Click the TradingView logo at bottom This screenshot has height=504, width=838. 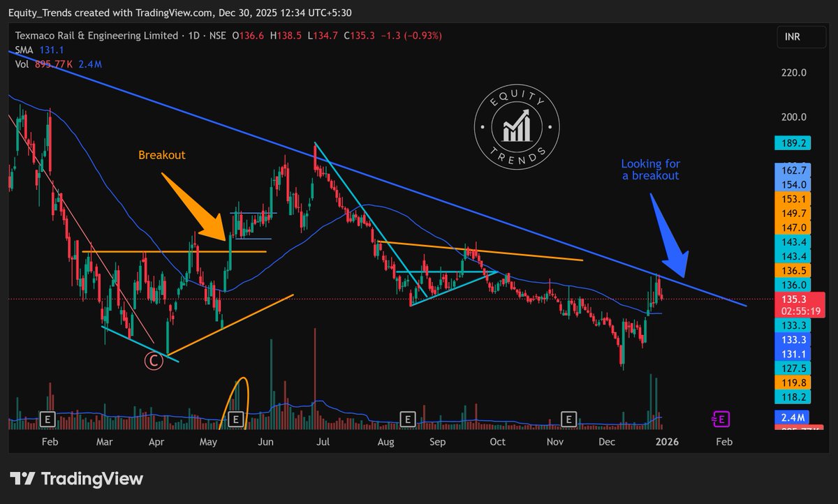click(x=77, y=479)
